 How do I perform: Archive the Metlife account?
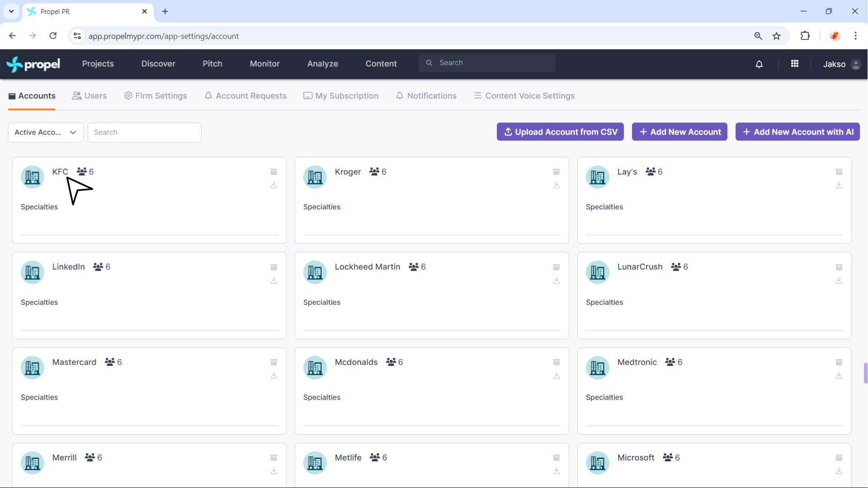click(556, 458)
